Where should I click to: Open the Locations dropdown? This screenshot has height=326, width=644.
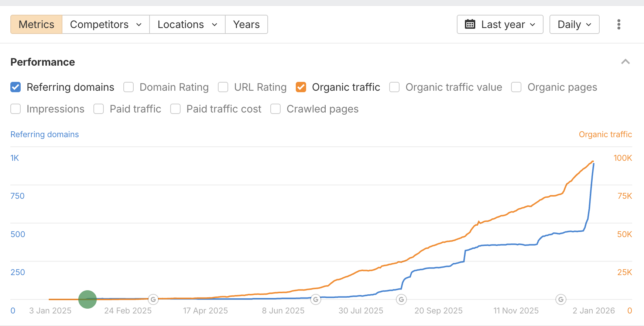(x=187, y=24)
